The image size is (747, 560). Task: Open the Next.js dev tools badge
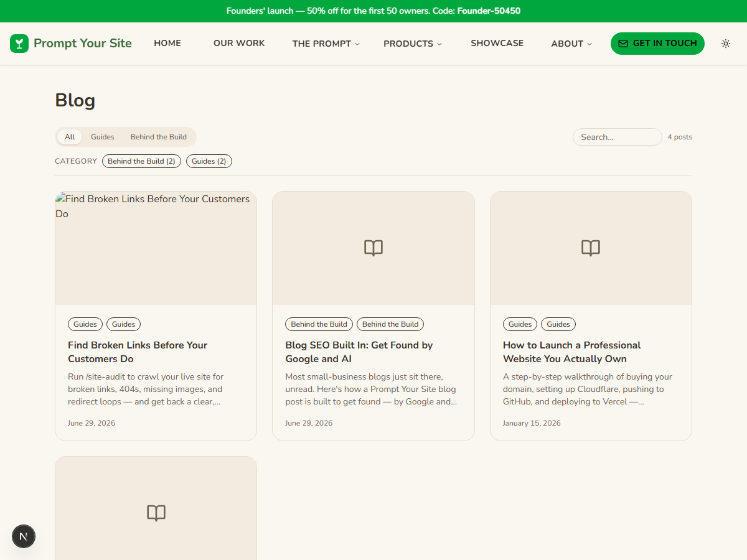[24, 536]
